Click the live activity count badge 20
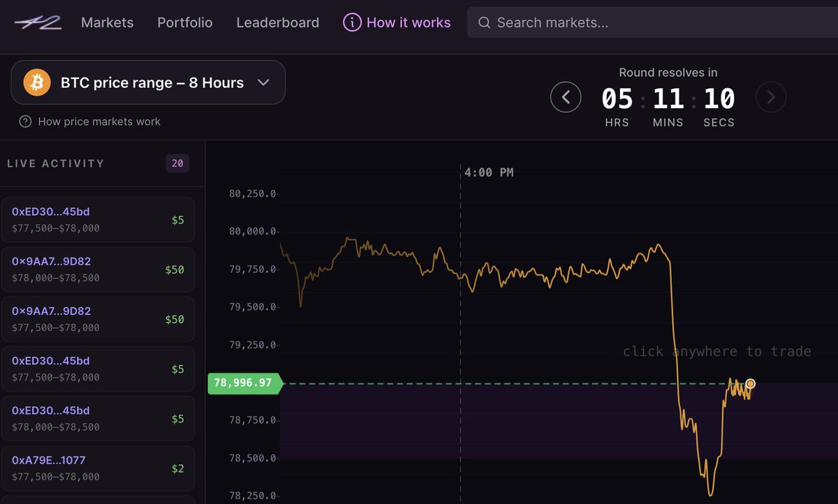This screenshot has height=504, width=838. pyautogui.click(x=177, y=163)
